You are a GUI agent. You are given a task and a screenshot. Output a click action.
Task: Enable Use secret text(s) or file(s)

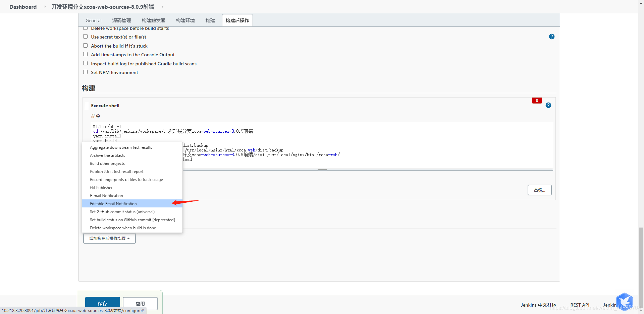point(85,37)
